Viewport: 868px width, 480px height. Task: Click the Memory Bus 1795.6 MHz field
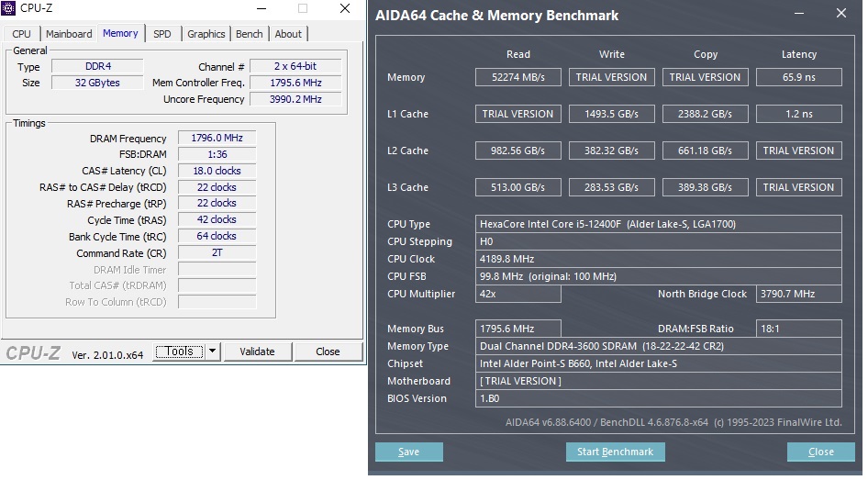point(518,329)
